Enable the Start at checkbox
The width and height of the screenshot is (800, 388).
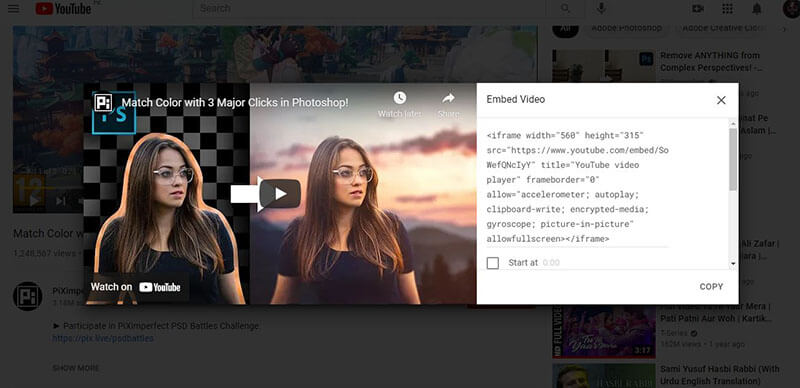tap(493, 263)
